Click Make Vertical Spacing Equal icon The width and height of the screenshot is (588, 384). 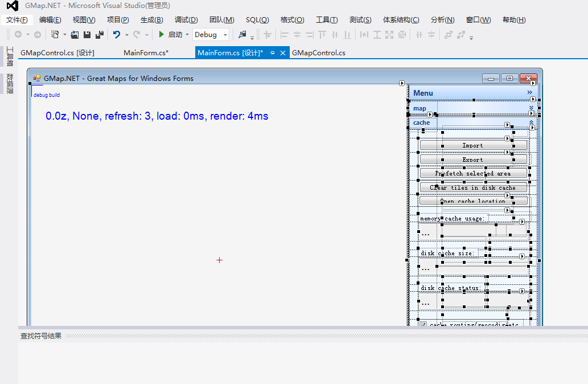tap(431, 35)
